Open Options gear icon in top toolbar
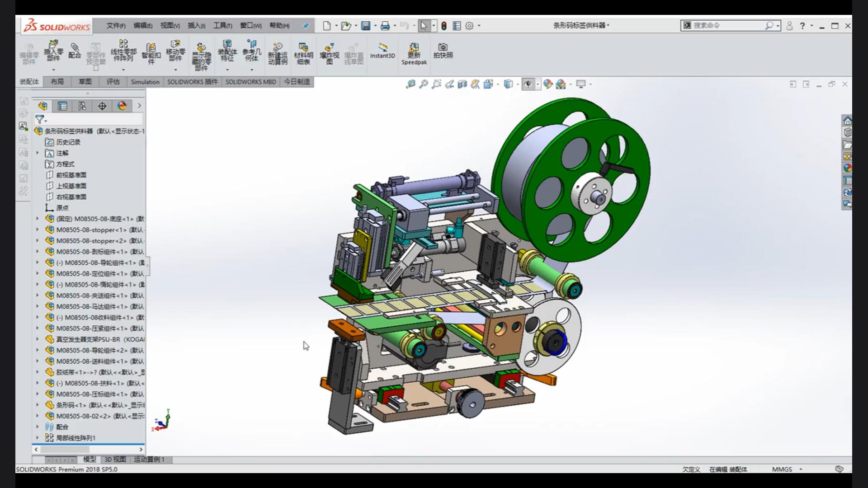Screen dimensions: 868x488 coord(469,26)
